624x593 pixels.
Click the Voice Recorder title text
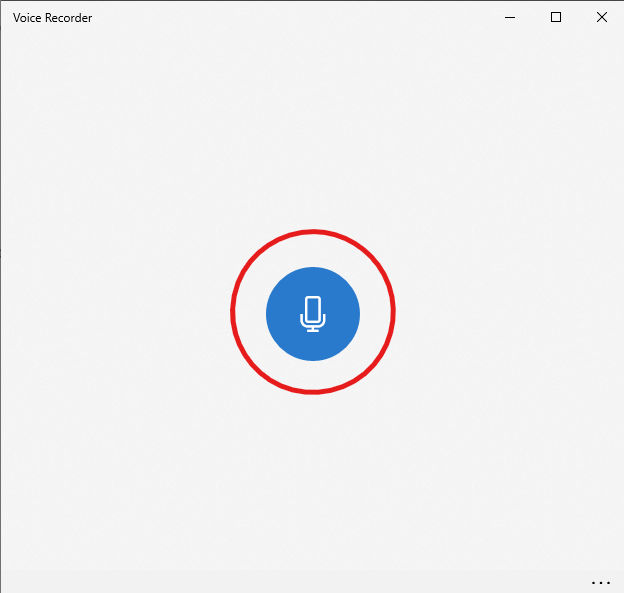[52, 18]
